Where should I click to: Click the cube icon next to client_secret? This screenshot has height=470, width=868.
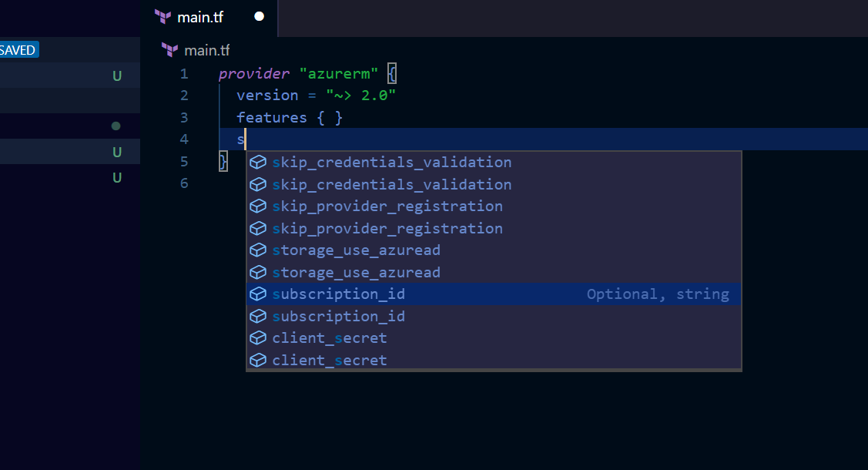pyautogui.click(x=258, y=337)
